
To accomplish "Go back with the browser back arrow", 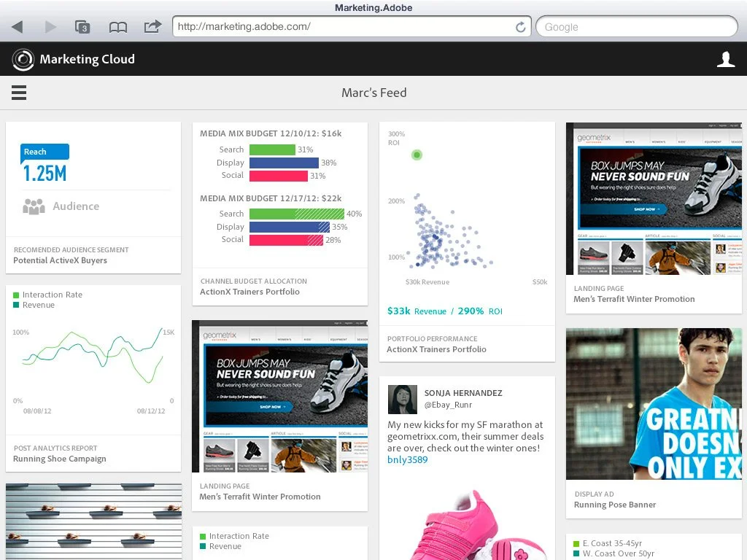I will (18, 27).
